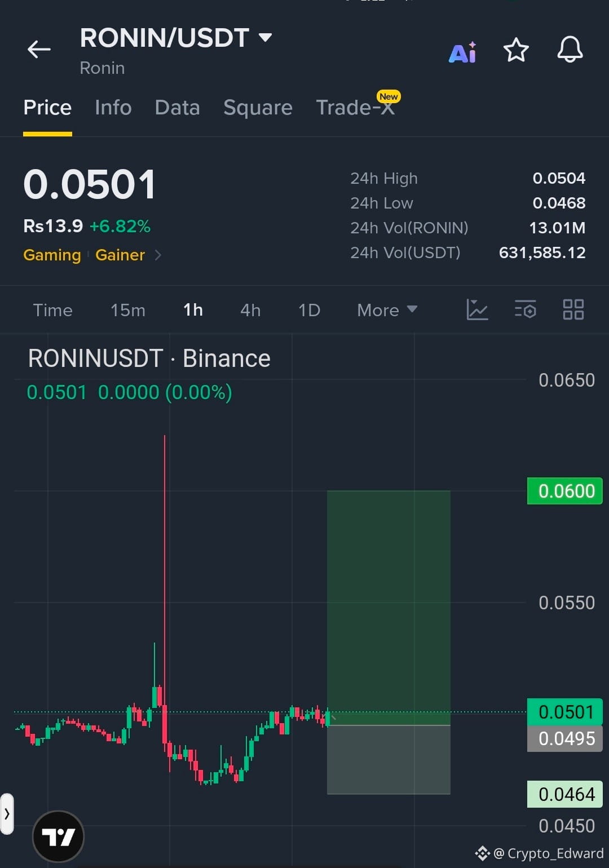Click the Ronin subtitle under pair name
This screenshot has width=609, height=868.
pos(102,68)
